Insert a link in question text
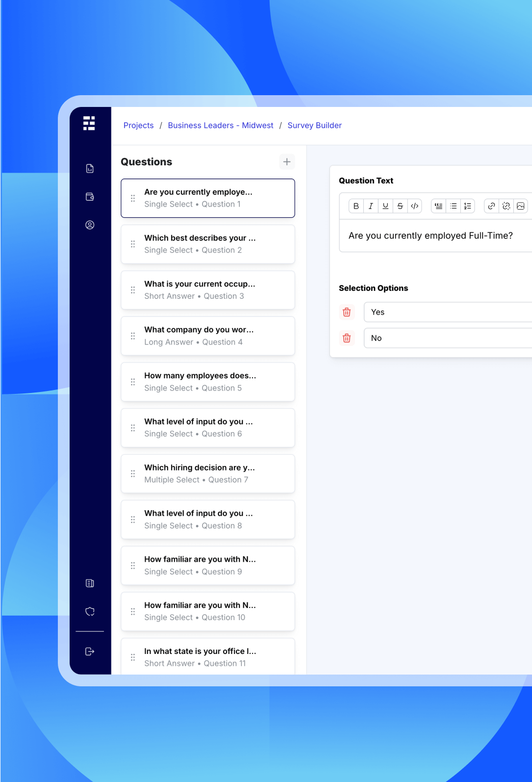 coord(491,206)
